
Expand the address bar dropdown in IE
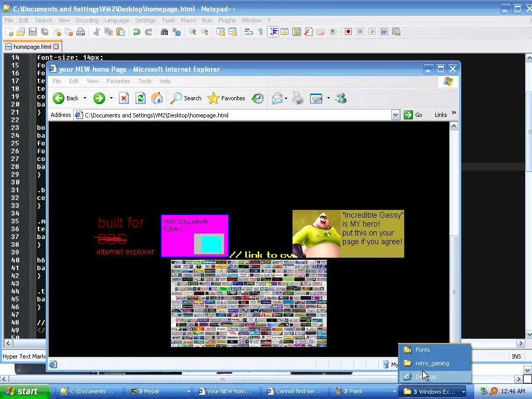pos(395,115)
